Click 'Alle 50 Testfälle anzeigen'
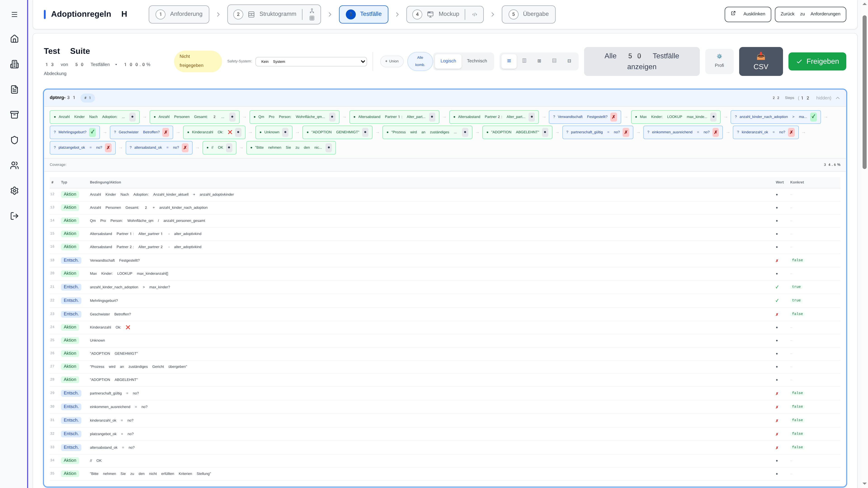The width and height of the screenshot is (868, 488). pyautogui.click(x=642, y=61)
